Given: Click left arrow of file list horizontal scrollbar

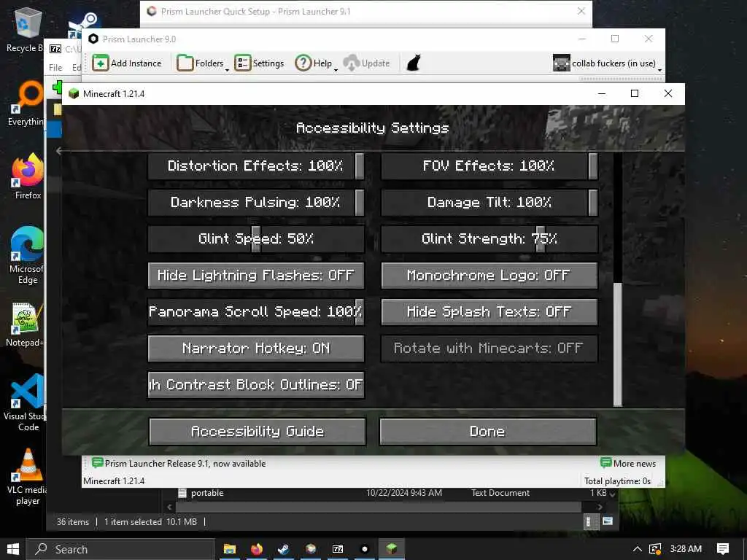Looking at the screenshot, I should pos(169,507).
